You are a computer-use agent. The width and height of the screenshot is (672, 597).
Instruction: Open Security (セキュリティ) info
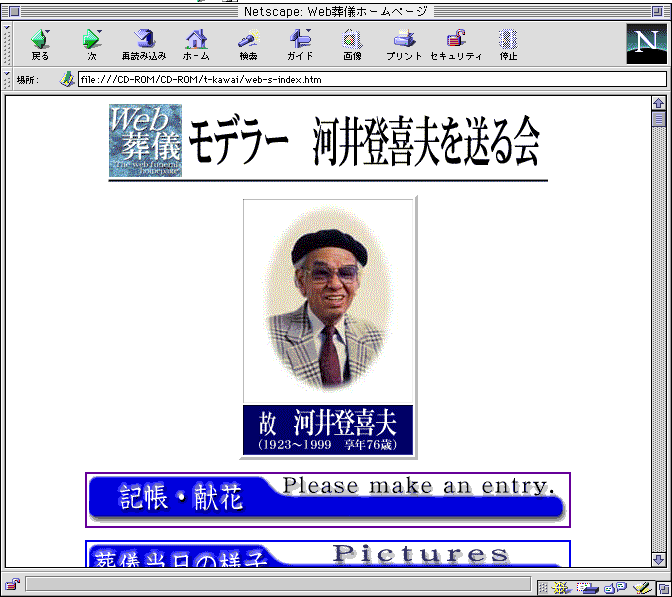click(x=456, y=44)
